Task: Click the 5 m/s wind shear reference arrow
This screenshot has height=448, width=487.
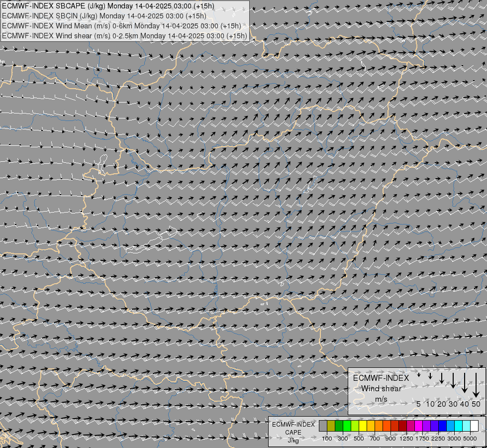Action: (419, 375)
